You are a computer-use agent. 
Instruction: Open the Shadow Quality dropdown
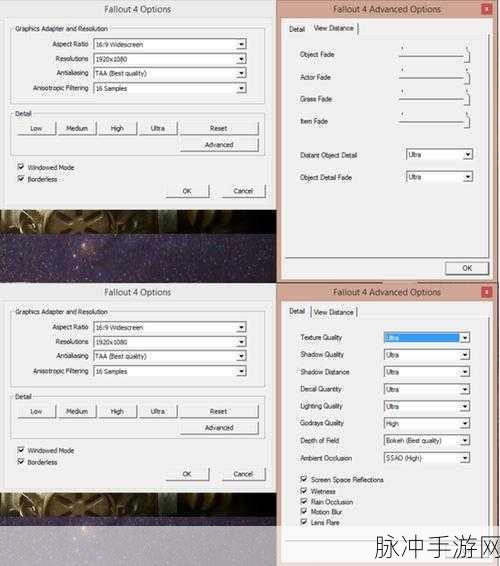tap(427, 355)
